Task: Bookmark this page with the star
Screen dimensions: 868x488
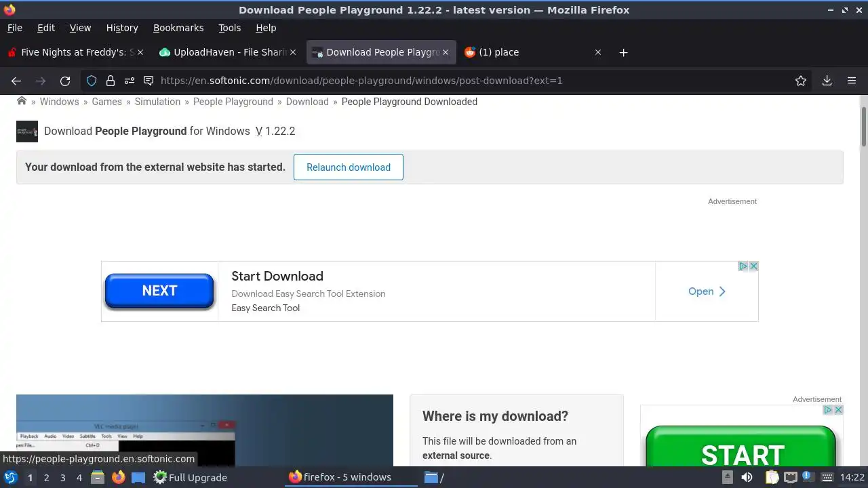Action: [x=801, y=81]
